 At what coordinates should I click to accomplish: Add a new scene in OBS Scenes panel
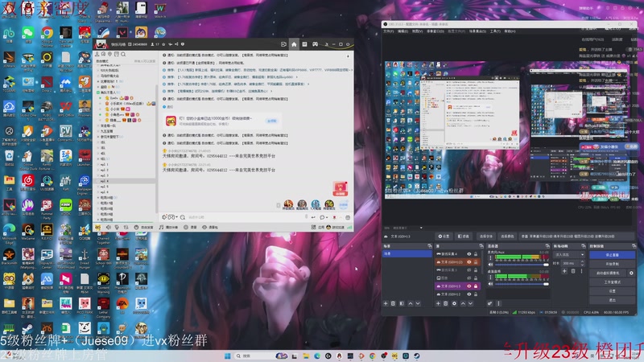pyautogui.click(x=386, y=304)
